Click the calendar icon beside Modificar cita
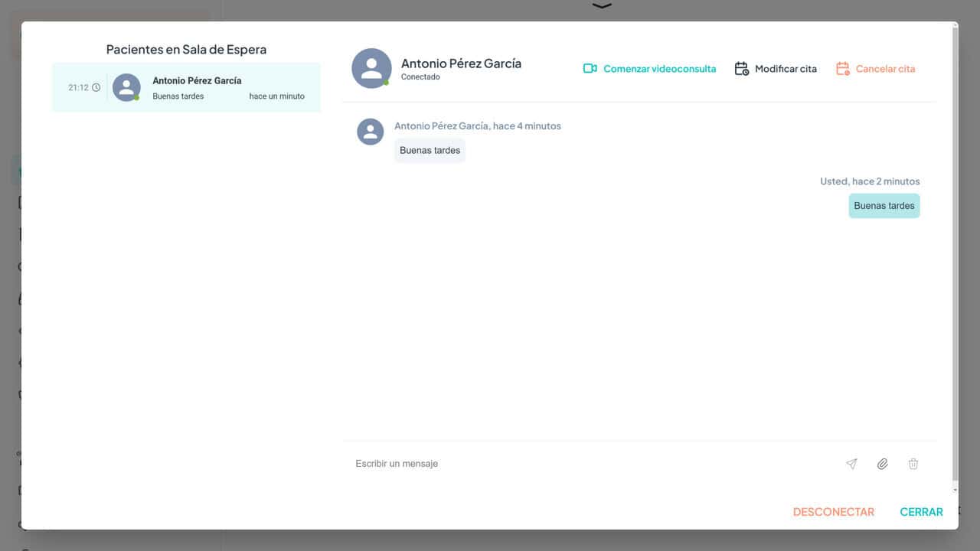980x551 pixels. pyautogui.click(x=741, y=69)
